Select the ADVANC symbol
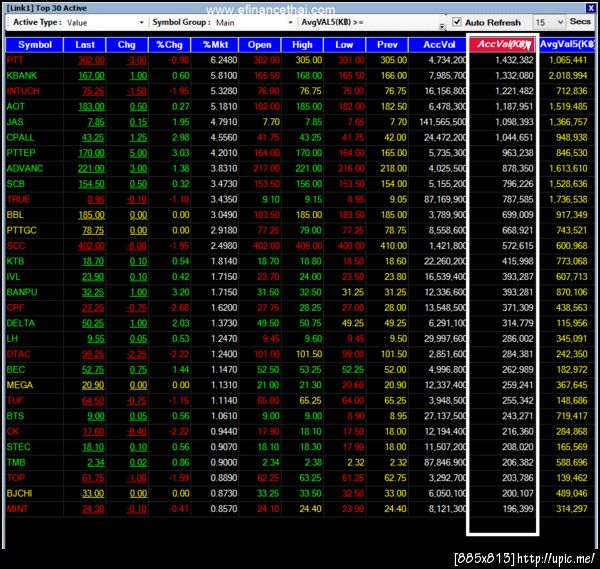 click(25, 168)
